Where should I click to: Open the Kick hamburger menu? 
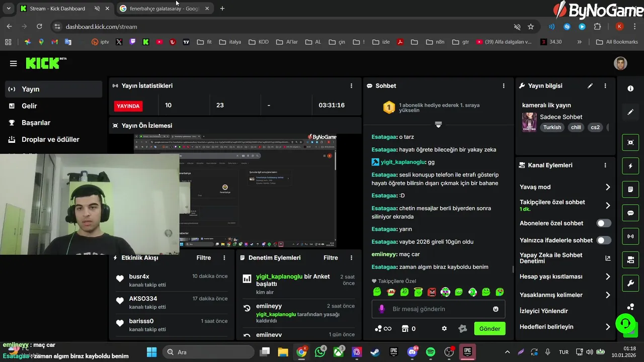pos(13,63)
